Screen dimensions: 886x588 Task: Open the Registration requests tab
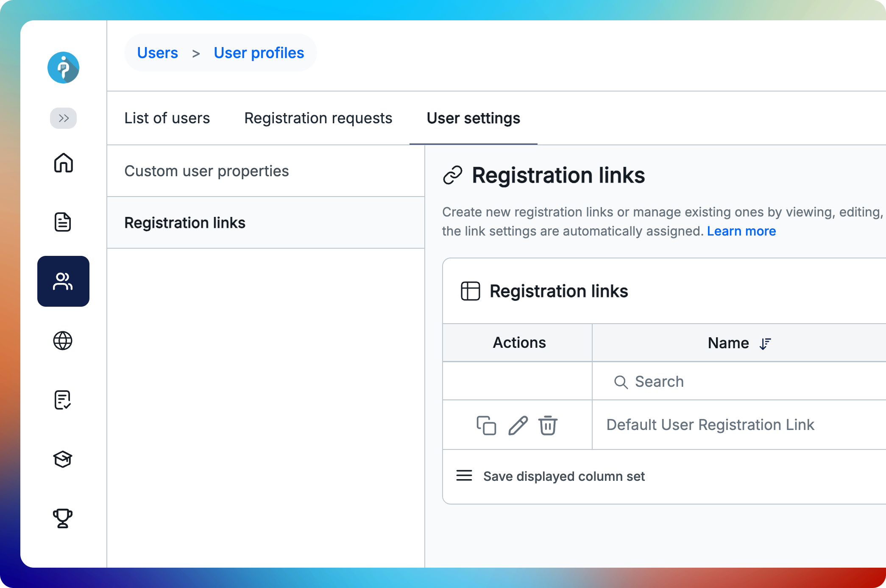coord(318,118)
